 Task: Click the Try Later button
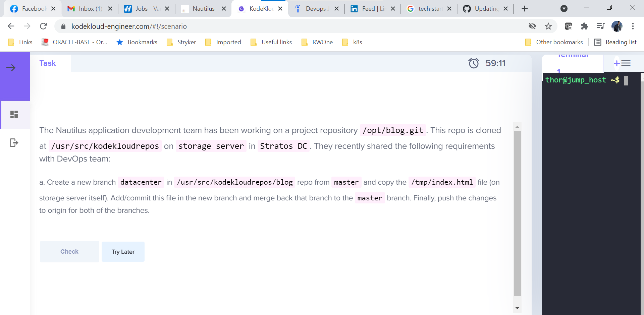click(123, 252)
